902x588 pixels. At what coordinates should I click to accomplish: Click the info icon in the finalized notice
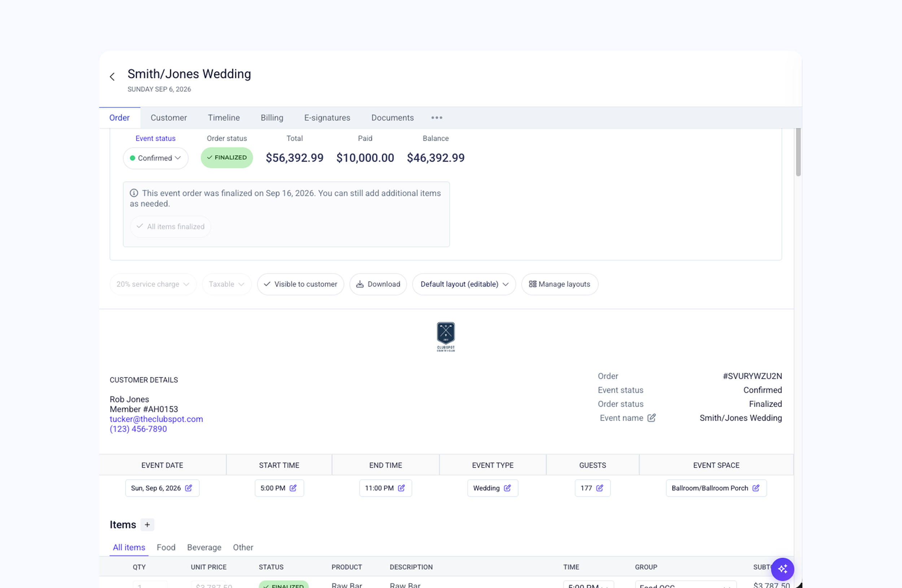tap(134, 193)
